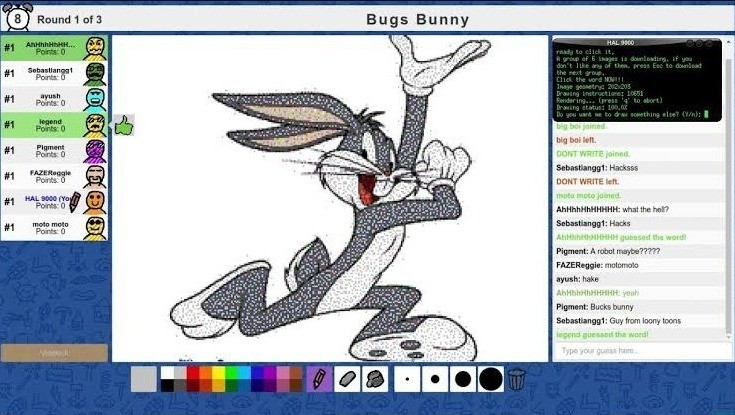Pick the light brown color swatch
Screen dimensions: 735x415
click(295, 373)
